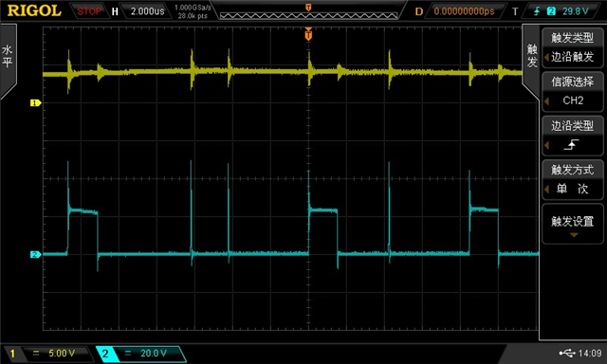The height and width of the screenshot is (364, 607).
Task: Select the CH1 yellow ground level marker
Action: point(36,103)
